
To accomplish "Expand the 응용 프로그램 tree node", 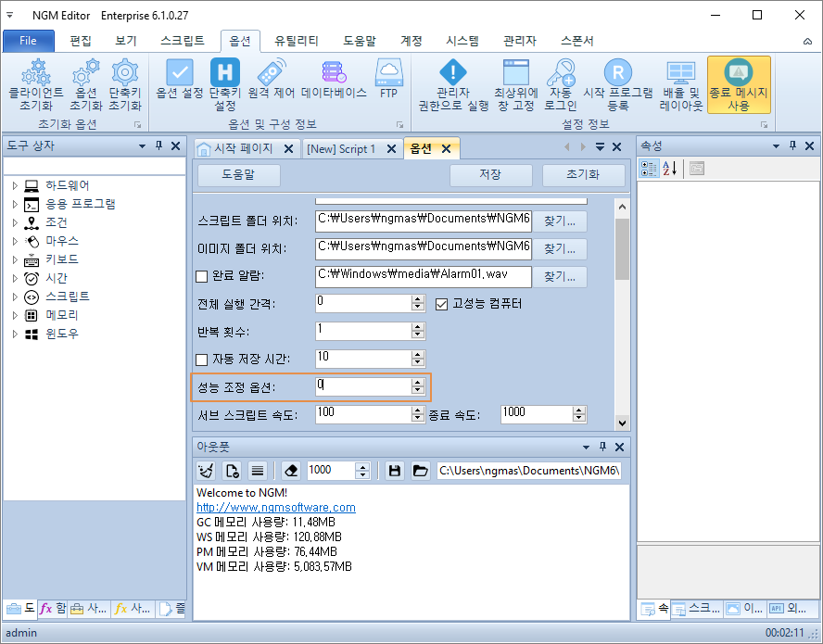I will coord(15,204).
